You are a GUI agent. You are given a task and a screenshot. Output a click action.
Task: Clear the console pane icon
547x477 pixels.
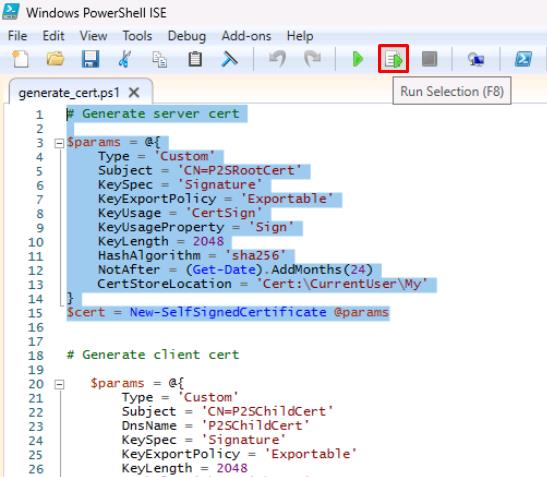click(x=230, y=59)
